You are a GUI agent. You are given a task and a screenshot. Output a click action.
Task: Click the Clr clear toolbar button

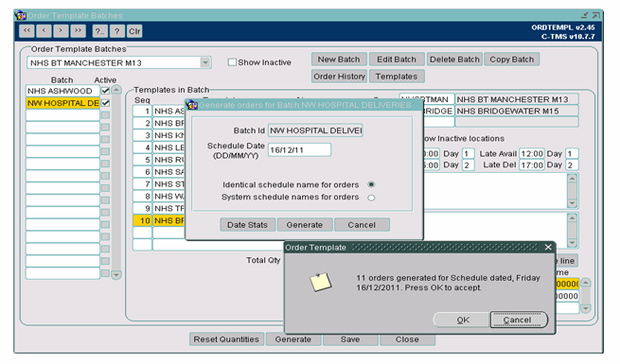(x=134, y=31)
